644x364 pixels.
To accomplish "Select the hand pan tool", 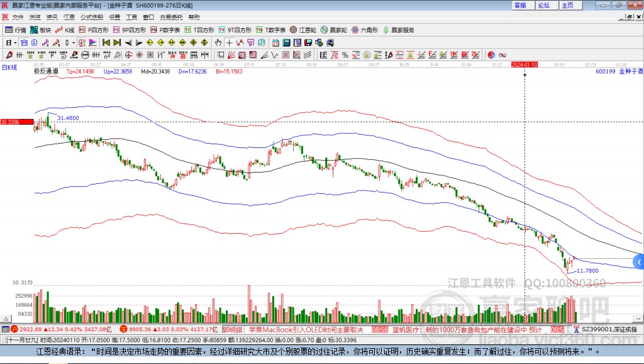I will (218, 43).
